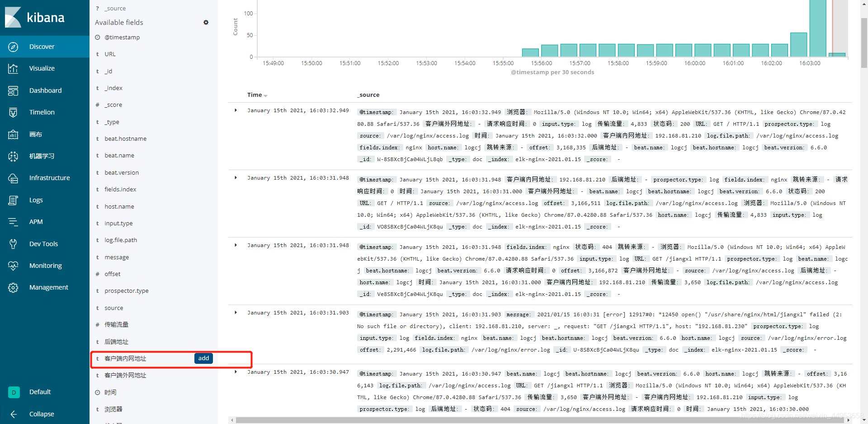The height and width of the screenshot is (424, 868).
Task: Click the 时间 clock type icon
Action: 97,392
